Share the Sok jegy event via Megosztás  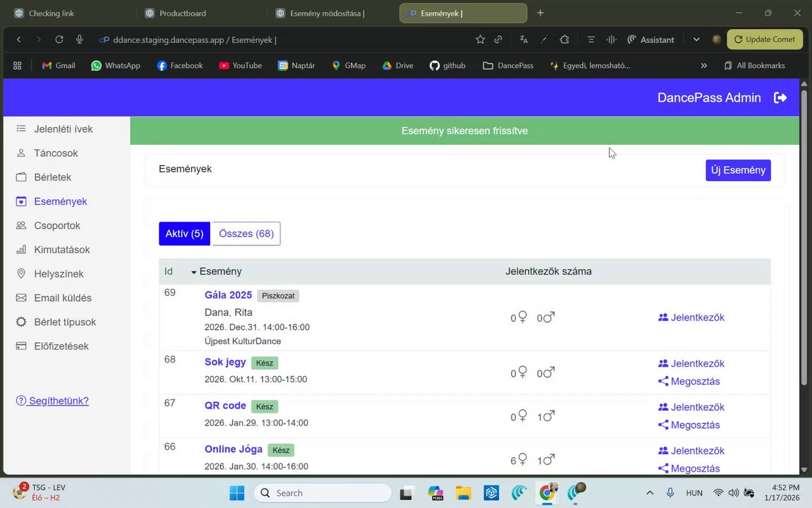coord(689,382)
